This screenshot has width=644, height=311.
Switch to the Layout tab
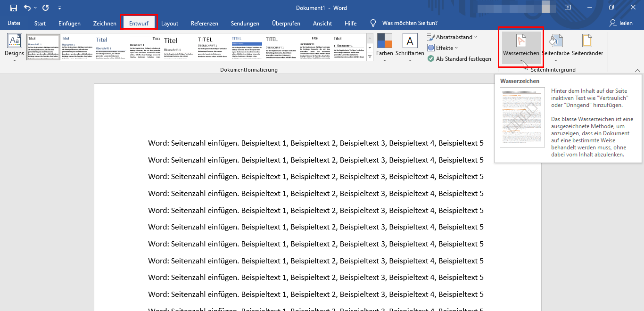click(x=170, y=23)
